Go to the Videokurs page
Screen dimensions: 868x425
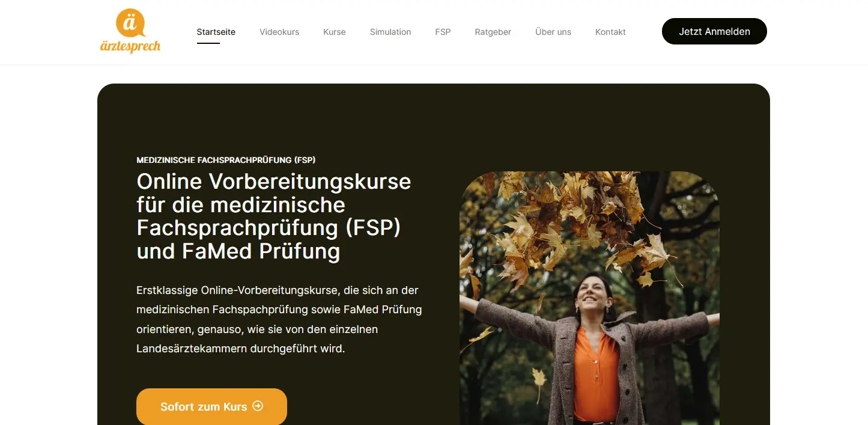pos(279,32)
